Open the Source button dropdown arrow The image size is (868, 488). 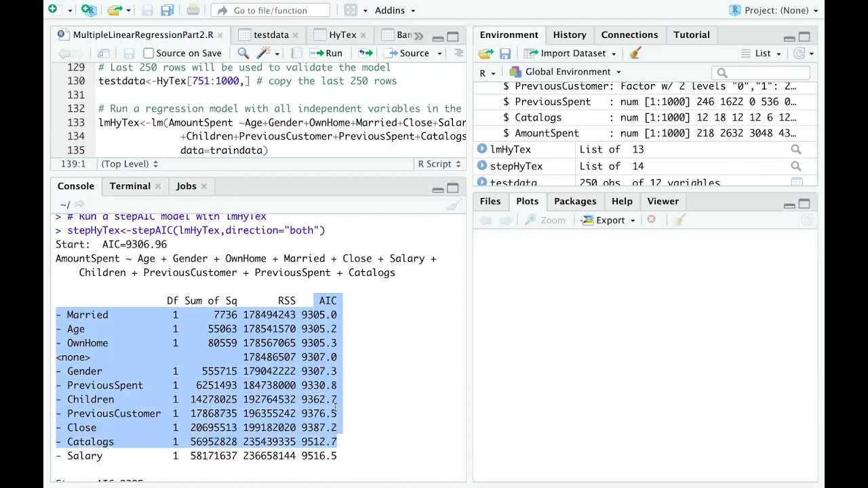click(x=439, y=53)
